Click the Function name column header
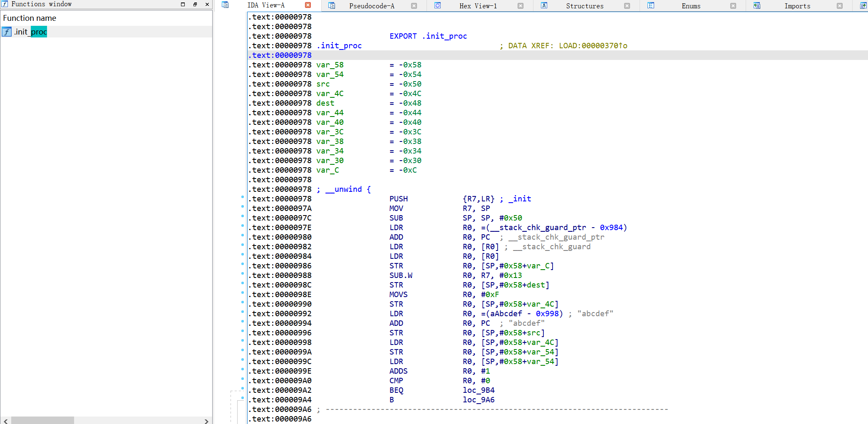Viewport: 868px width, 424px height. pyautogui.click(x=30, y=18)
